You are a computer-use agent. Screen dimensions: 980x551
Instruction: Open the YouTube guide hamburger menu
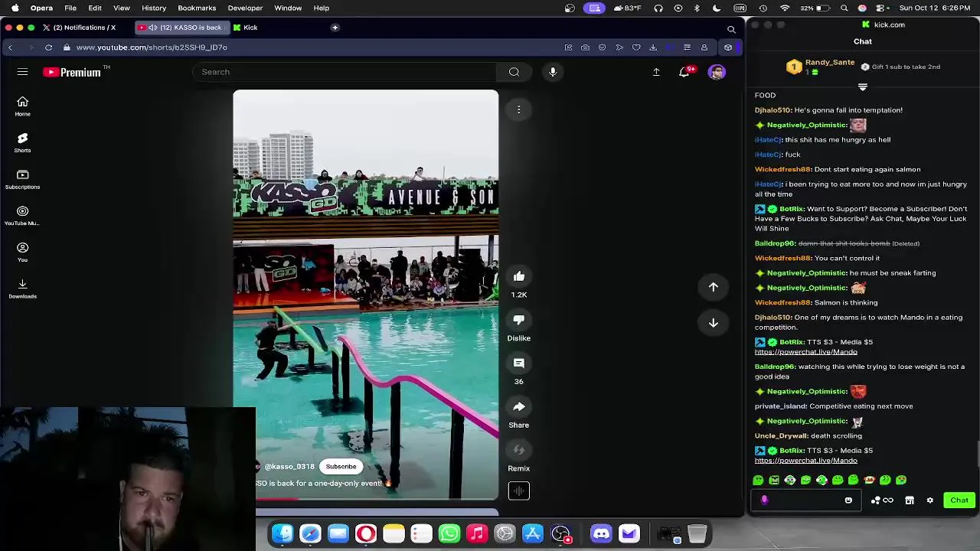tap(22, 72)
